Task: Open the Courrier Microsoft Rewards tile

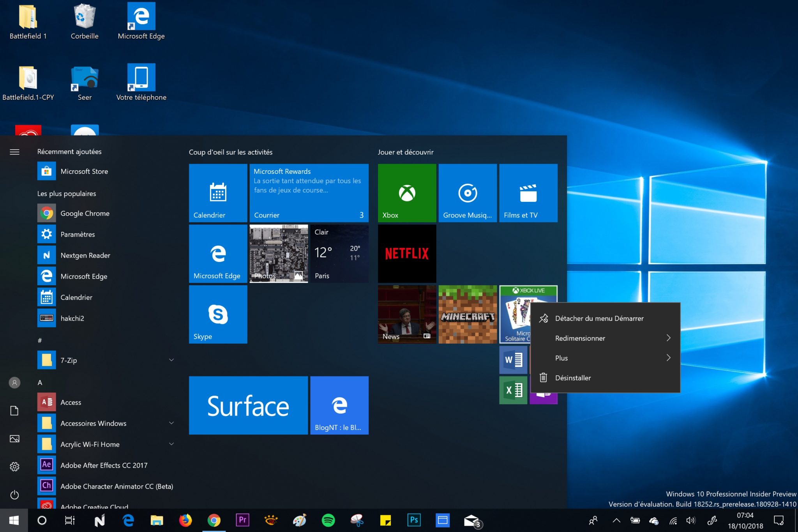Action: coord(309,193)
